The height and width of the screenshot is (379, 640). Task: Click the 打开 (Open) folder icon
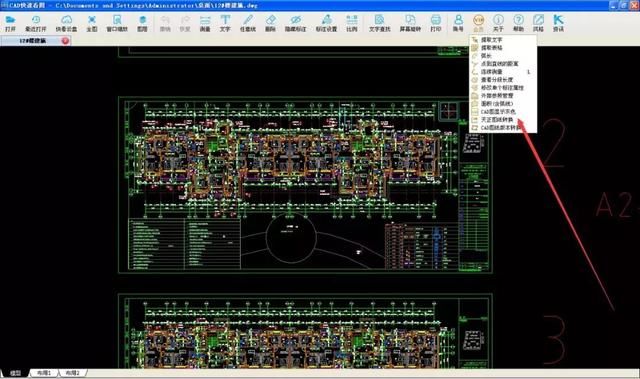[10, 23]
